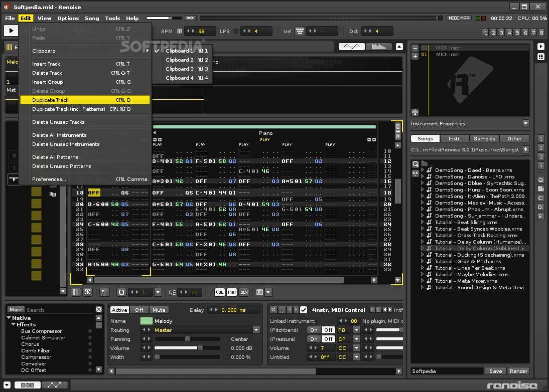Select Duplicate Track menu entry

pos(85,100)
